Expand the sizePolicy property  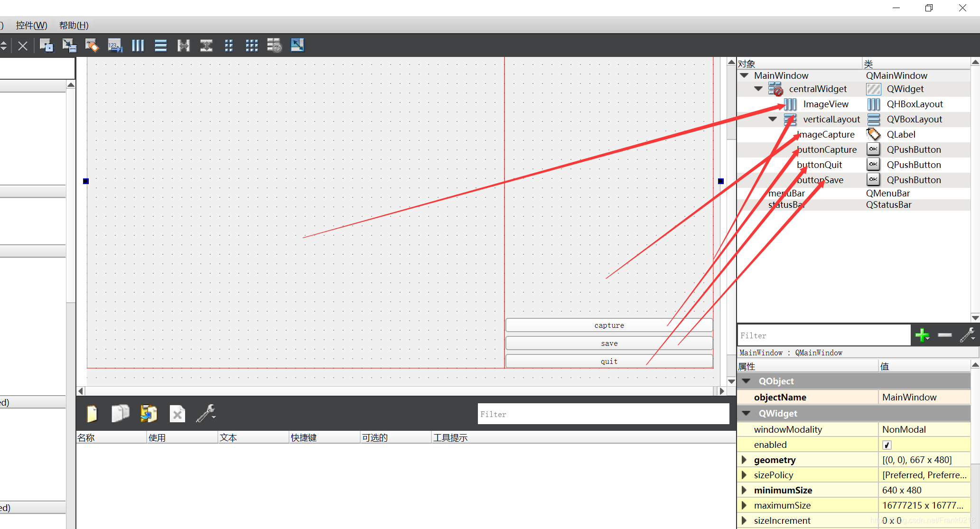tap(744, 475)
